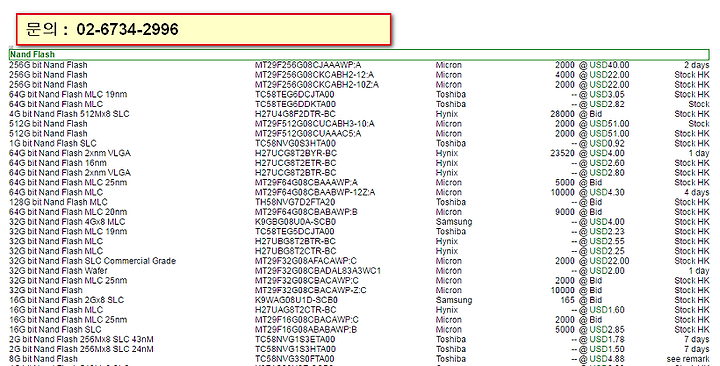Click part number MT29F16G08ABABAWP:B
The image size is (720, 366).
306,330
